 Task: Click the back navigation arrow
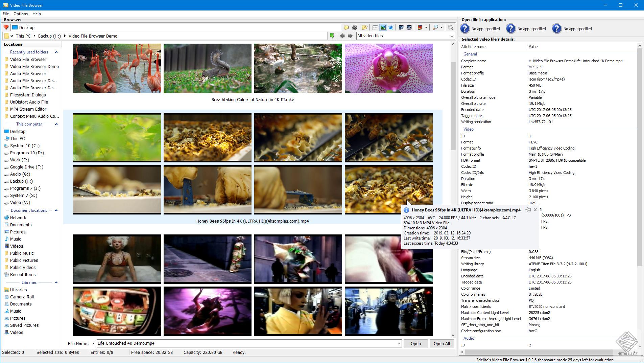coord(342,36)
